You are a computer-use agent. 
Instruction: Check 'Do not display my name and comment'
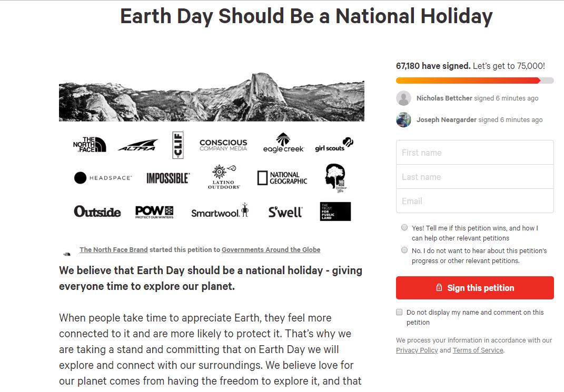pos(399,312)
